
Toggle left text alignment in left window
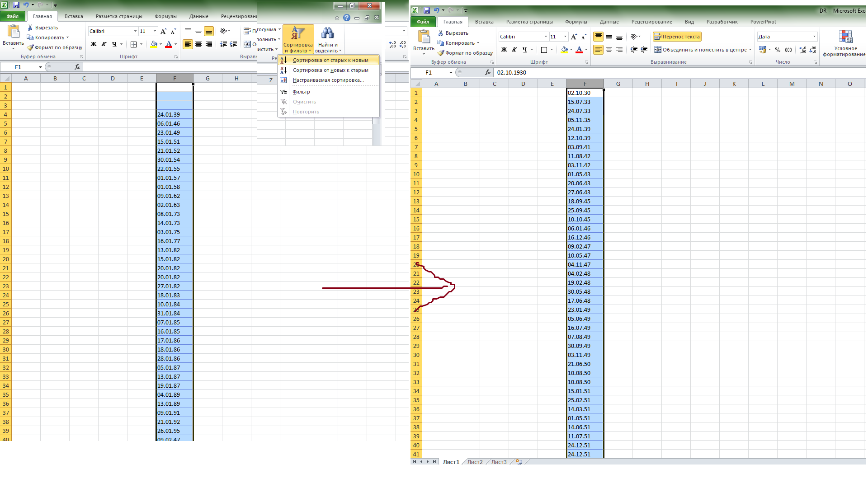pos(188,44)
